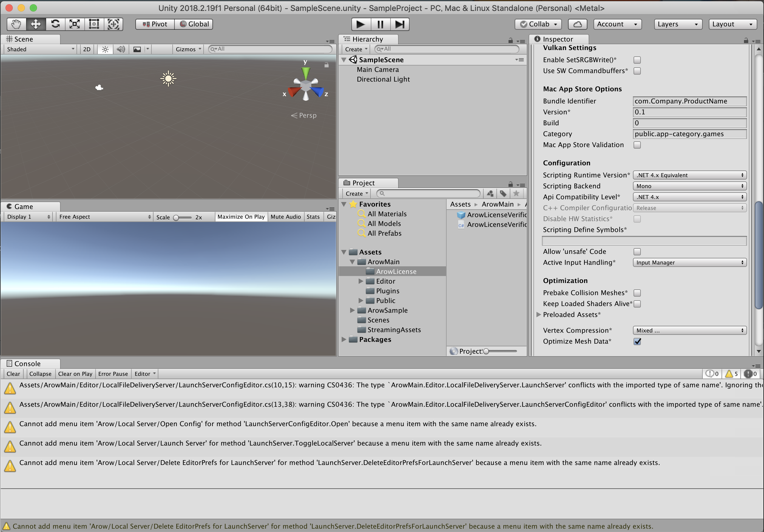Viewport: 764px width, 532px height.
Task: Toggle scene lighting sun icon
Action: [x=105, y=49]
